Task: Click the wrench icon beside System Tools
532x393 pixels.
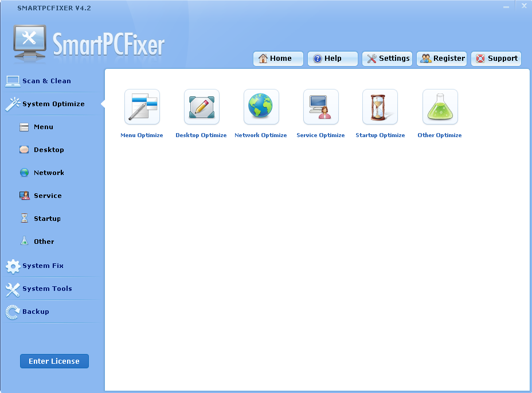Action: click(13, 289)
